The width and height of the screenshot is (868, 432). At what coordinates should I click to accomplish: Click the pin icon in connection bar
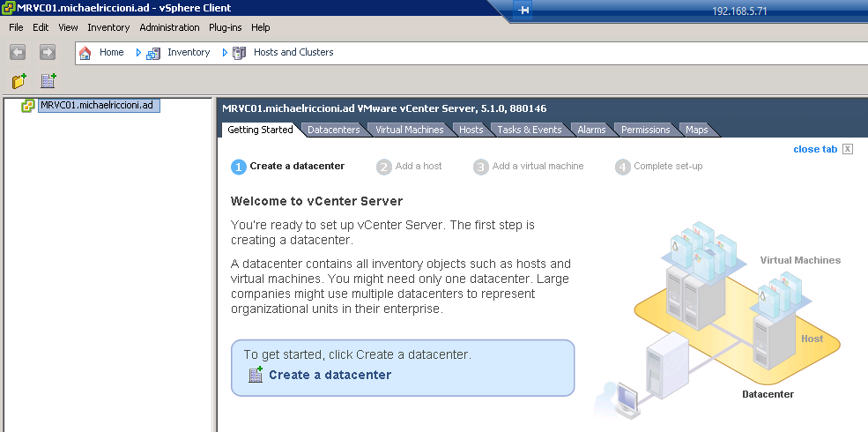coord(523,10)
